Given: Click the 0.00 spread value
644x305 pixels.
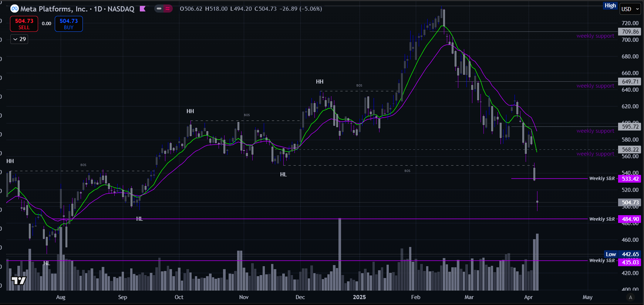Looking at the screenshot, I should click(47, 24).
